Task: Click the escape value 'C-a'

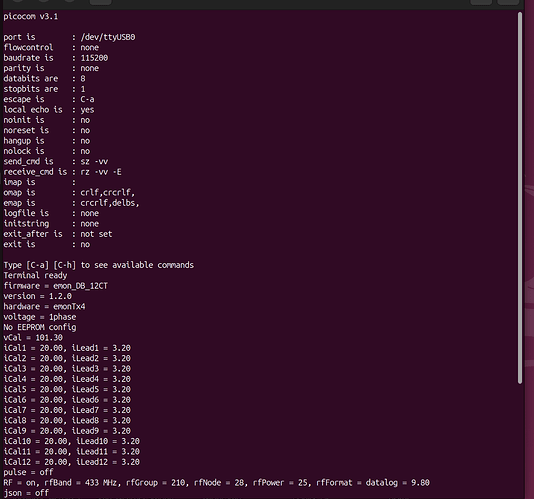Action: coord(88,99)
